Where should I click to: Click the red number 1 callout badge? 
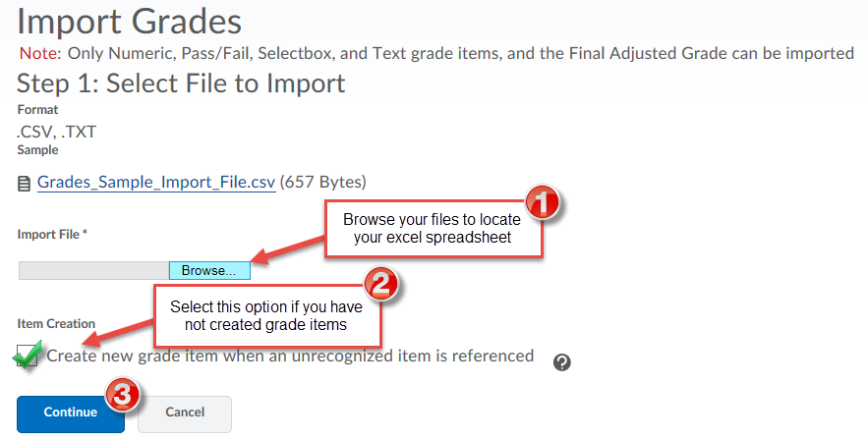[542, 202]
